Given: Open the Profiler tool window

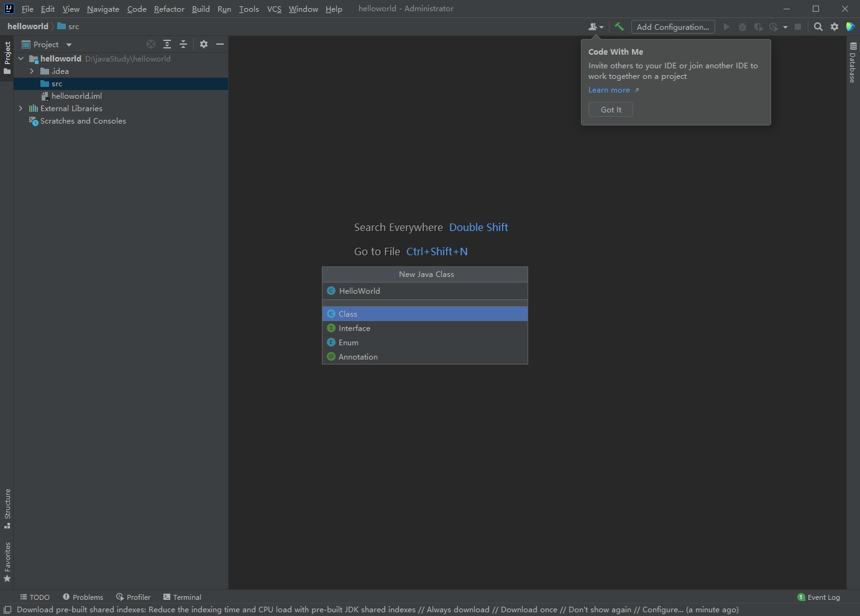Looking at the screenshot, I should [x=133, y=597].
